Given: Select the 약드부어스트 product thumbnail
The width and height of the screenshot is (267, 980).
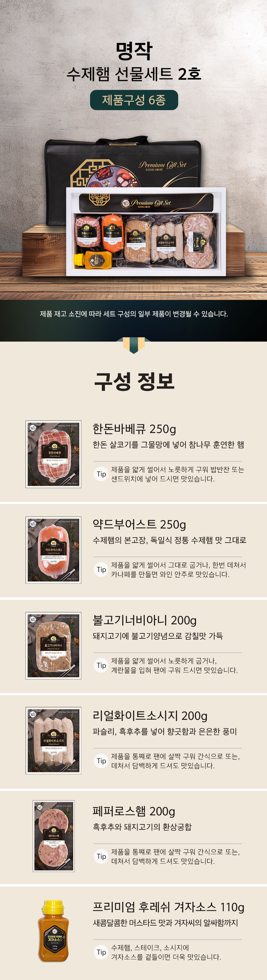Looking at the screenshot, I should (53, 550).
